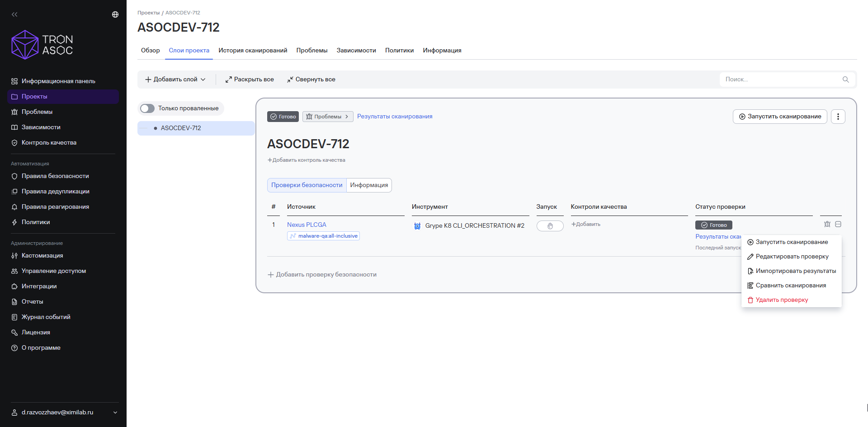Choose Удалить проверку menu item
Viewport: 868px width, 427px height.
click(x=792, y=300)
